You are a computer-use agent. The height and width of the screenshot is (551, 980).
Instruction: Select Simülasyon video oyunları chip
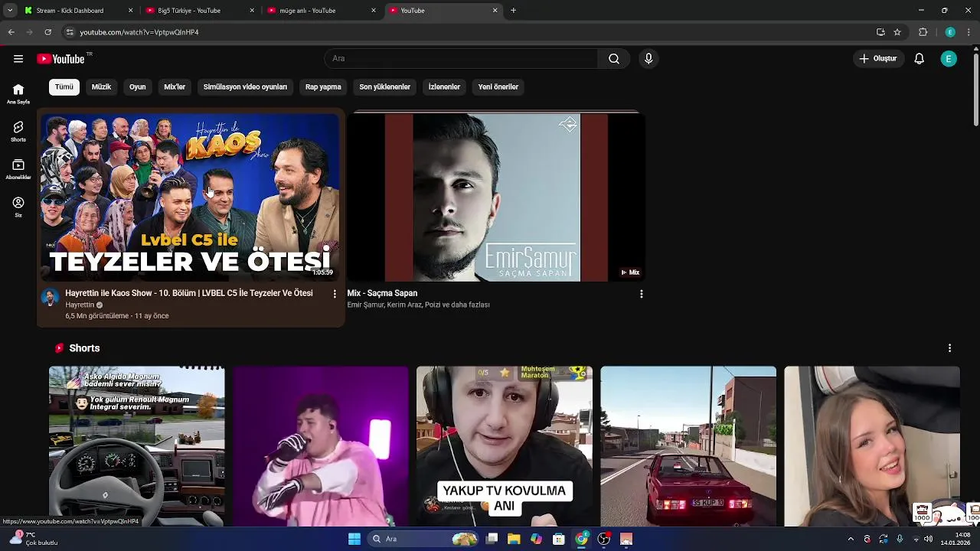pos(245,87)
